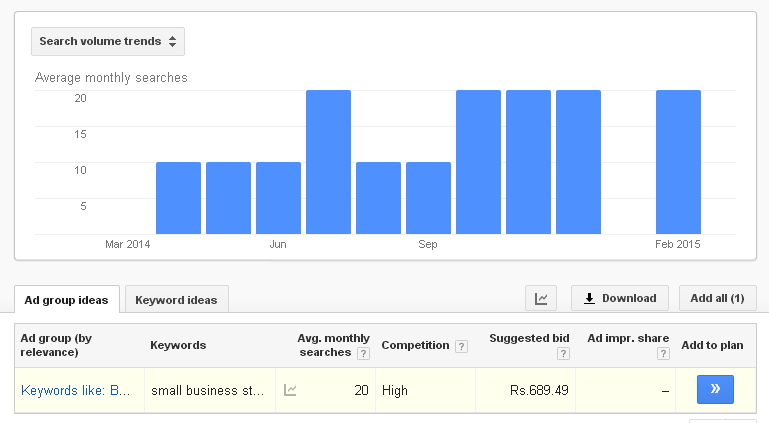
Task: Sort by the Competition column header
Action: (x=415, y=345)
